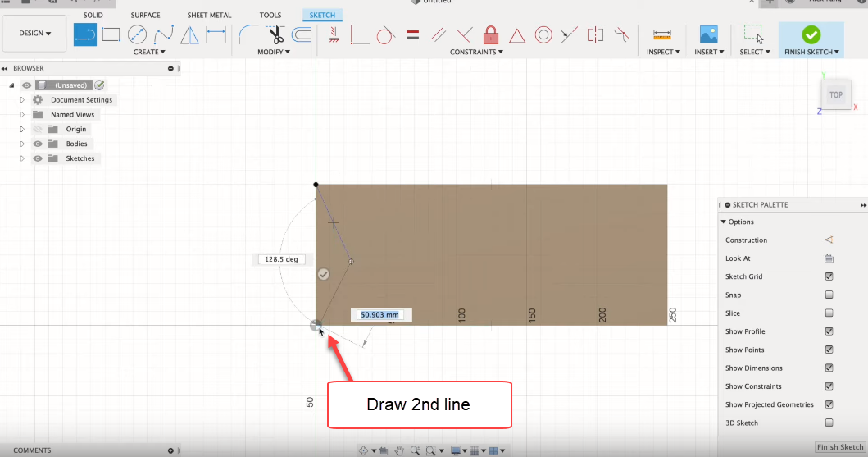This screenshot has width=868, height=457.
Task: Open the Measure ruler tool
Action: pos(662,35)
